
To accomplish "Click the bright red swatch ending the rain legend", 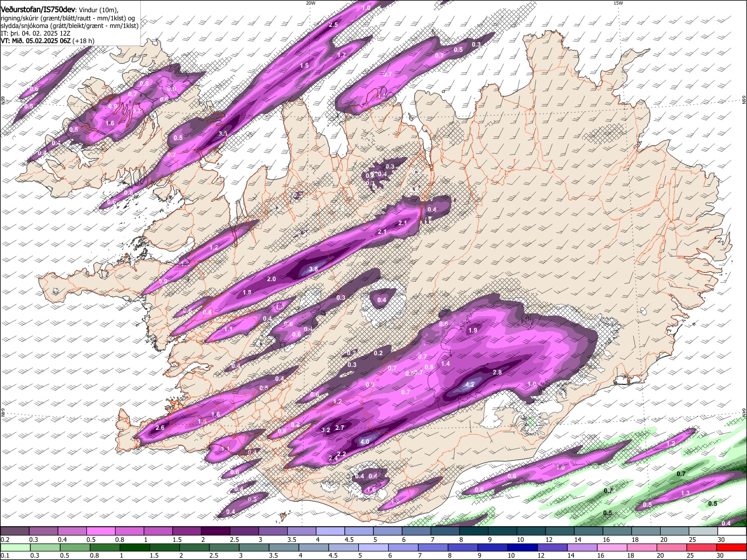I will pos(732,548).
